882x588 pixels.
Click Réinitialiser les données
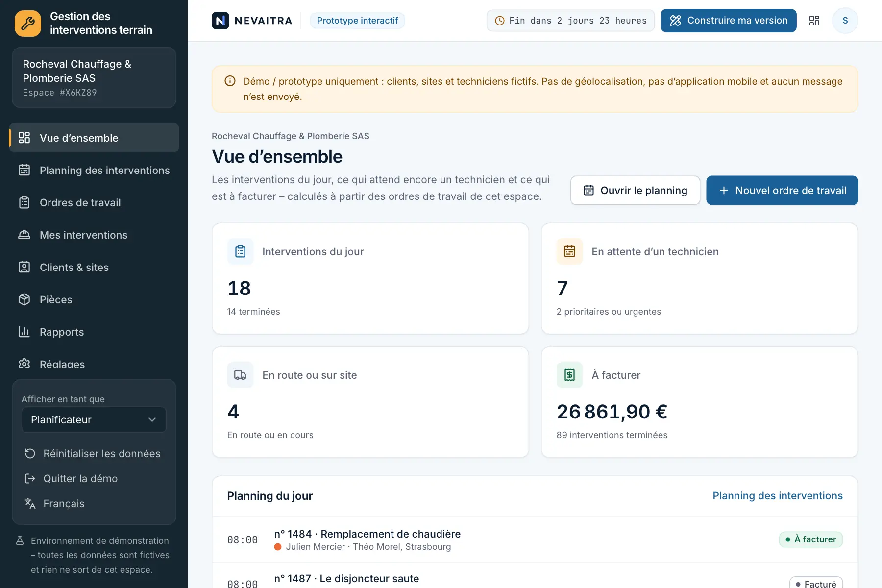tap(94, 453)
